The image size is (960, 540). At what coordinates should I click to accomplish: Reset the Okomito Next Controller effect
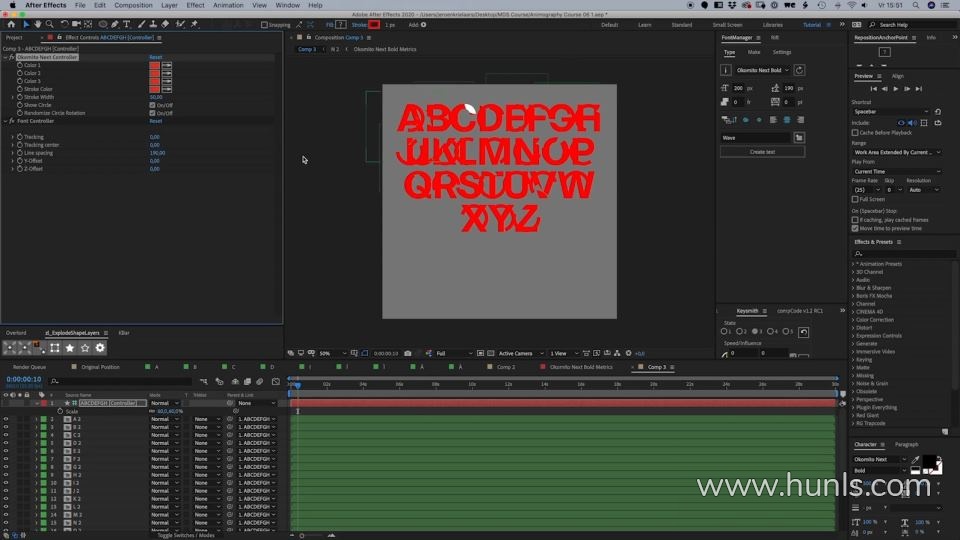(x=155, y=57)
